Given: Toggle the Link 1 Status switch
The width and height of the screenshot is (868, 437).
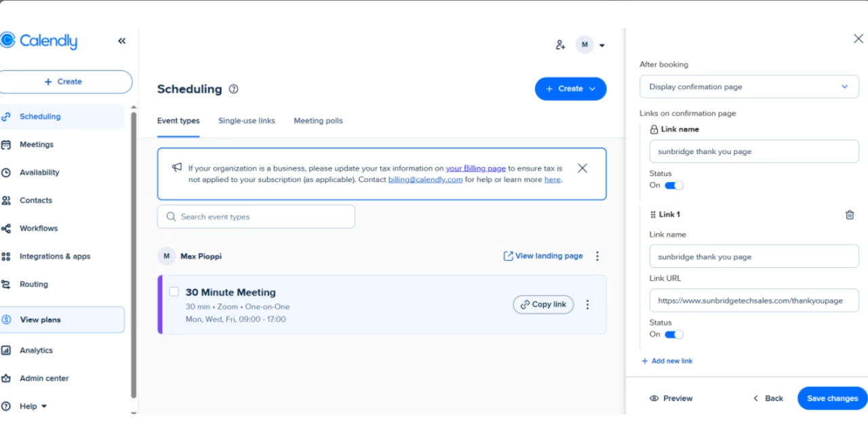Looking at the screenshot, I should 673,335.
